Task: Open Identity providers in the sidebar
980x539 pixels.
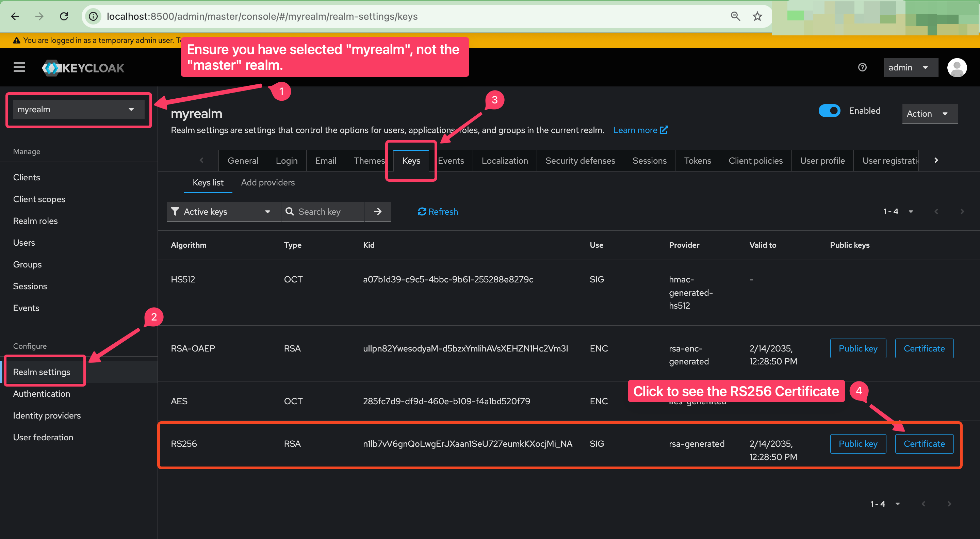Action: 47,415
